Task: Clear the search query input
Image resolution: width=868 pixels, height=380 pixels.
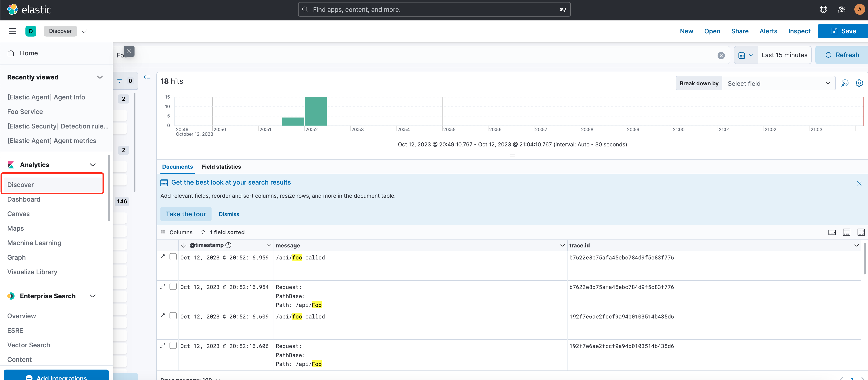Action: (721, 56)
